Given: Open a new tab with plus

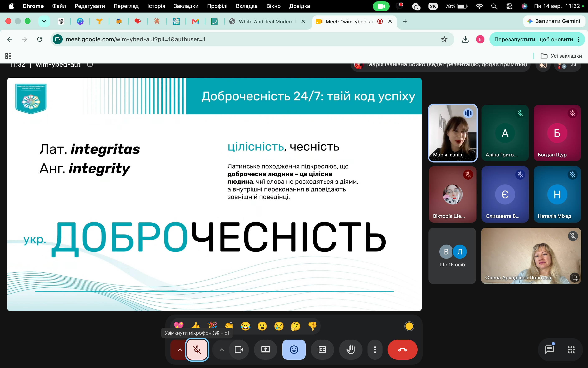Looking at the screenshot, I should 405,22.
